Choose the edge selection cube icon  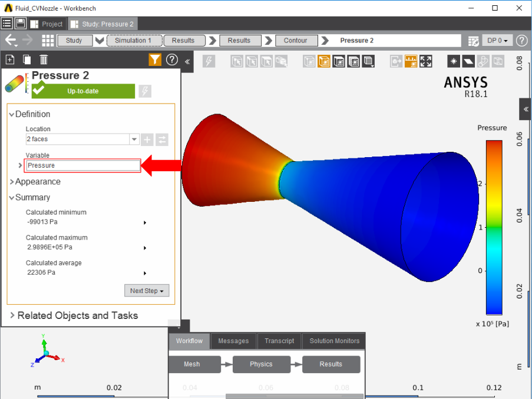(x=252, y=61)
